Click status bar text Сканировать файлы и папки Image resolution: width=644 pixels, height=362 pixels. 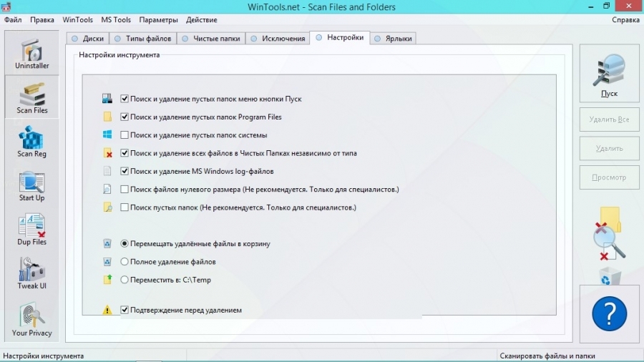pos(547,356)
